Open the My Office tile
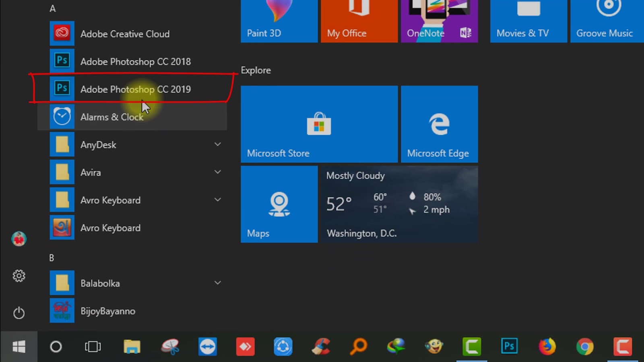644x362 pixels. coord(359,21)
